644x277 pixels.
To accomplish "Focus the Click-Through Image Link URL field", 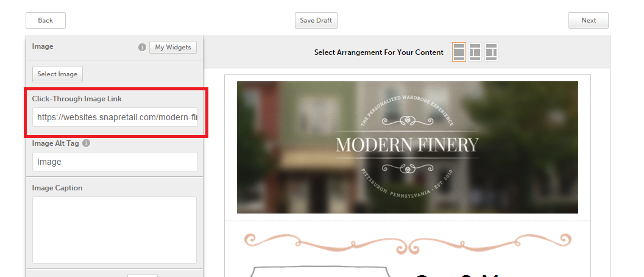I will [115, 117].
